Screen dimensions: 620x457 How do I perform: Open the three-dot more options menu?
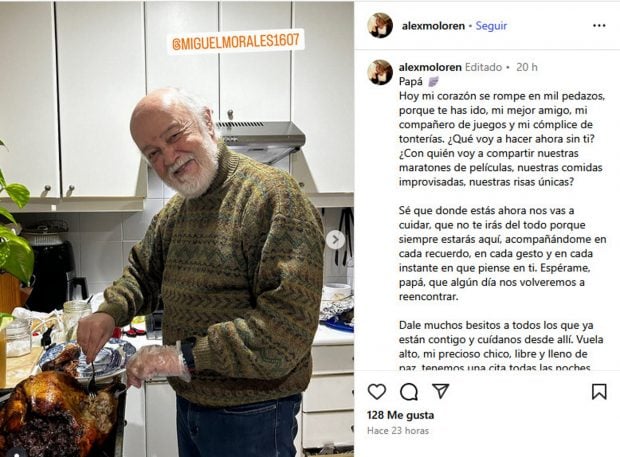[x=599, y=26]
